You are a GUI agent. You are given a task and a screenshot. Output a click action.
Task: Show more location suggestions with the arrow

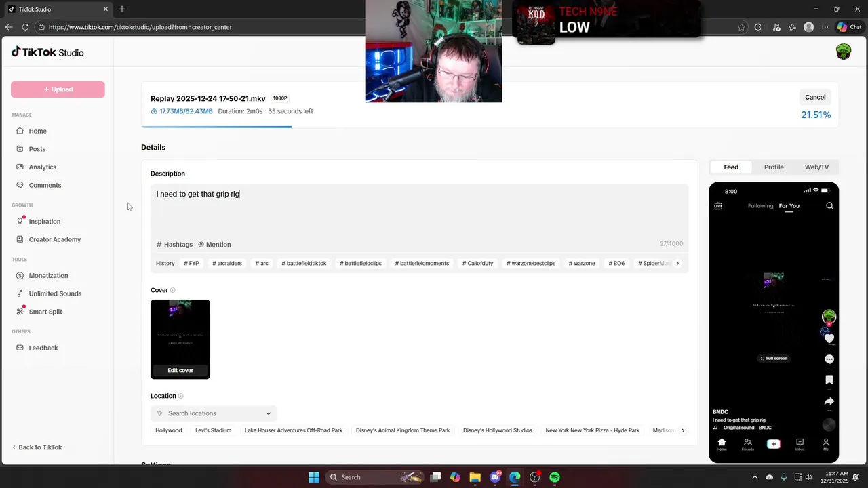click(x=683, y=430)
